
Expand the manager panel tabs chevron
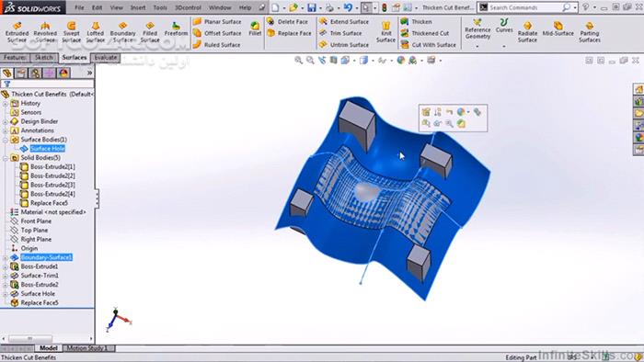click(x=89, y=73)
